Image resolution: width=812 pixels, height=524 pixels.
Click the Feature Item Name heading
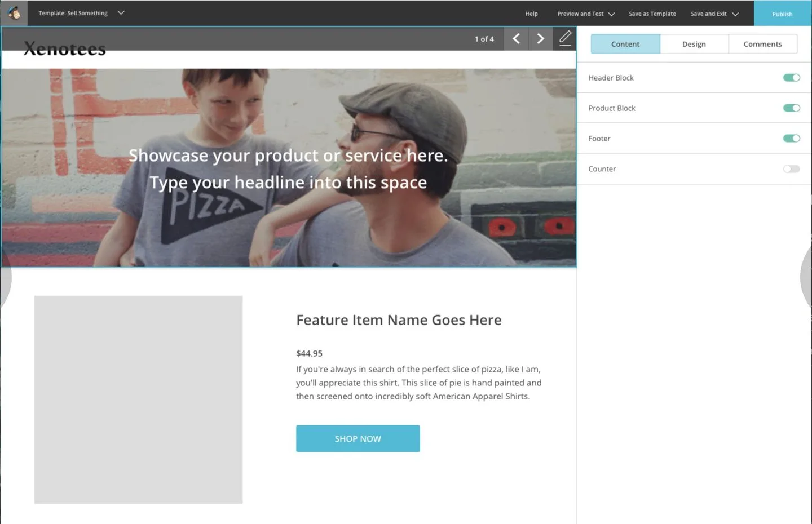[x=399, y=319]
